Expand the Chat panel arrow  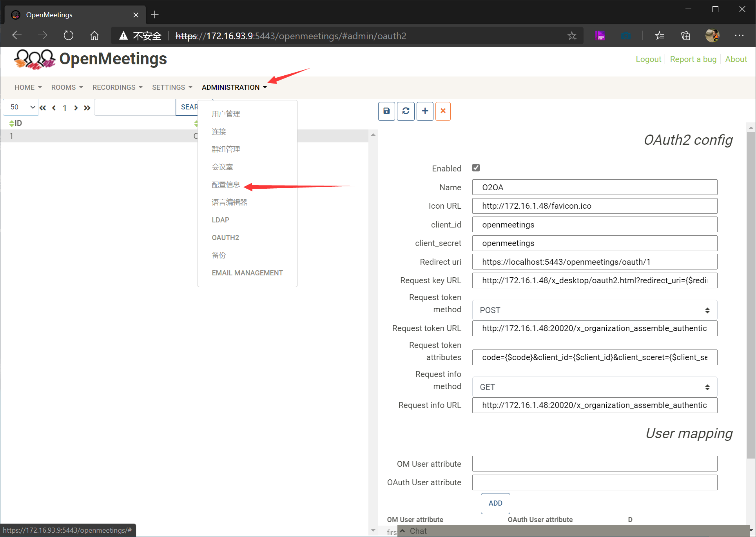point(402,531)
